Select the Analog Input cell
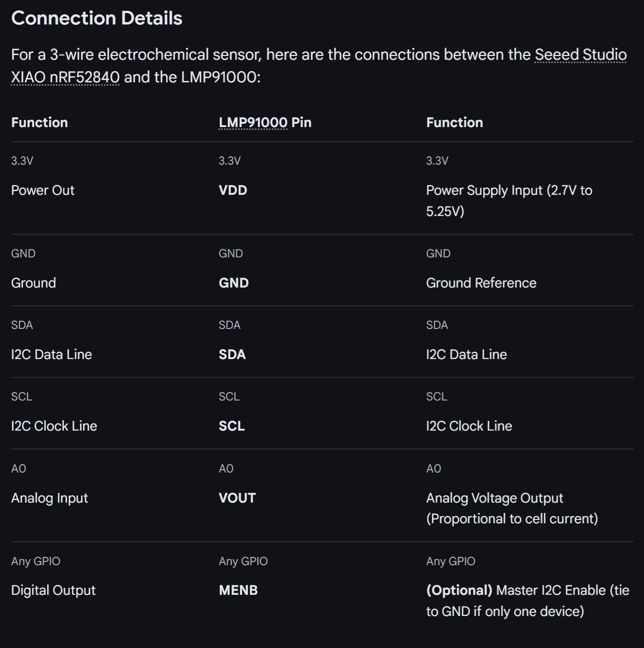The image size is (644, 648). point(49,498)
